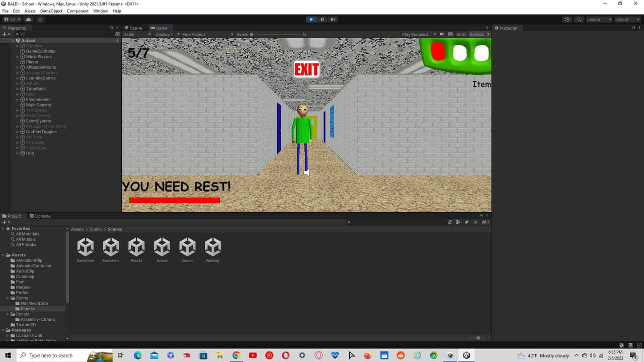This screenshot has width=644, height=362.
Task: Open the Window menu
Action: (101, 11)
